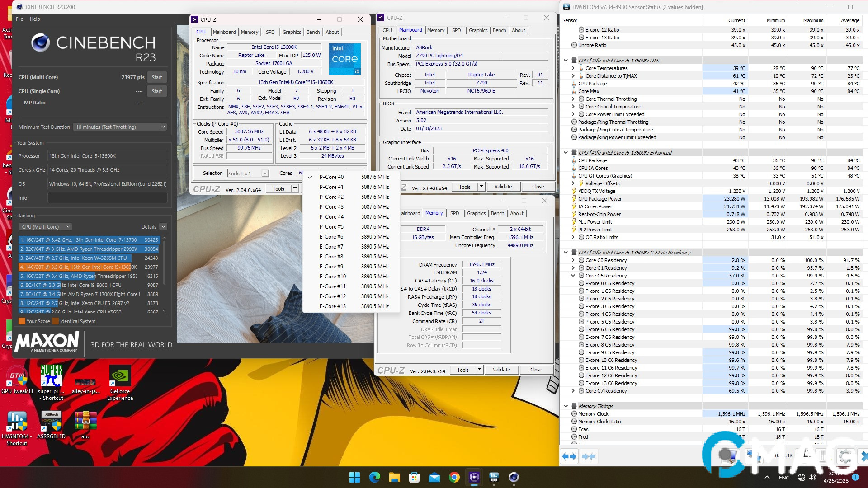
Task: Open Google Chrome from the taskbar
Action: [x=454, y=477]
